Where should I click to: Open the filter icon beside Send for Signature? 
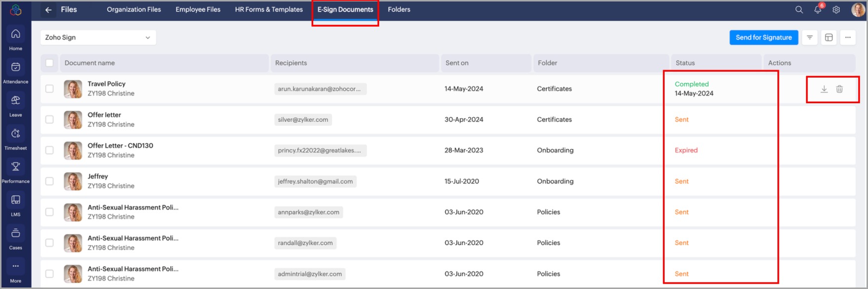tap(810, 38)
